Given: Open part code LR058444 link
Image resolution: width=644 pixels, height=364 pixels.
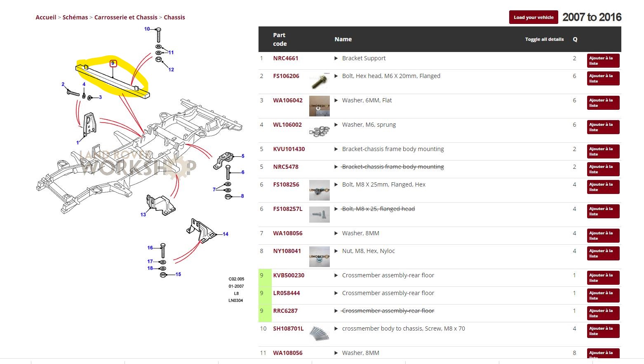Looking at the screenshot, I should tap(286, 293).
